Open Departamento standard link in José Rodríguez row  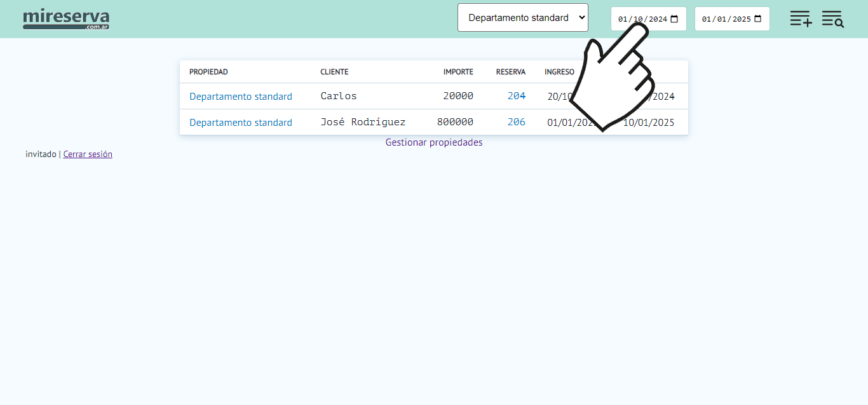241,123
